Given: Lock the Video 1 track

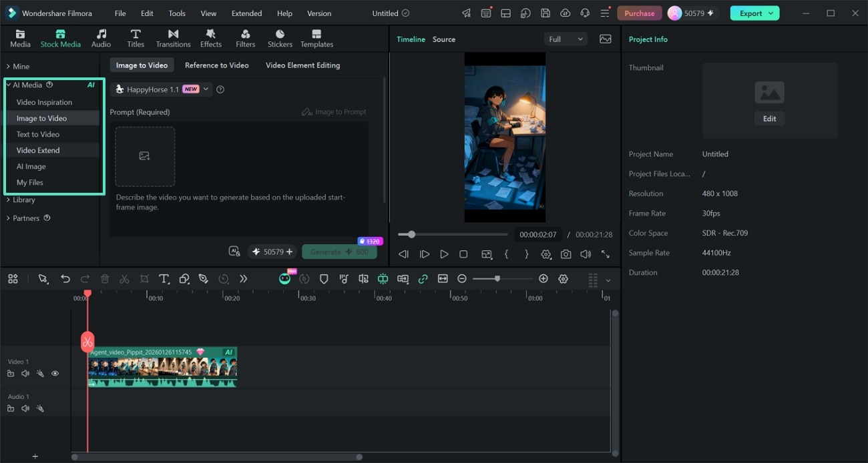Looking at the screenshot, I should tap(11, 374).
